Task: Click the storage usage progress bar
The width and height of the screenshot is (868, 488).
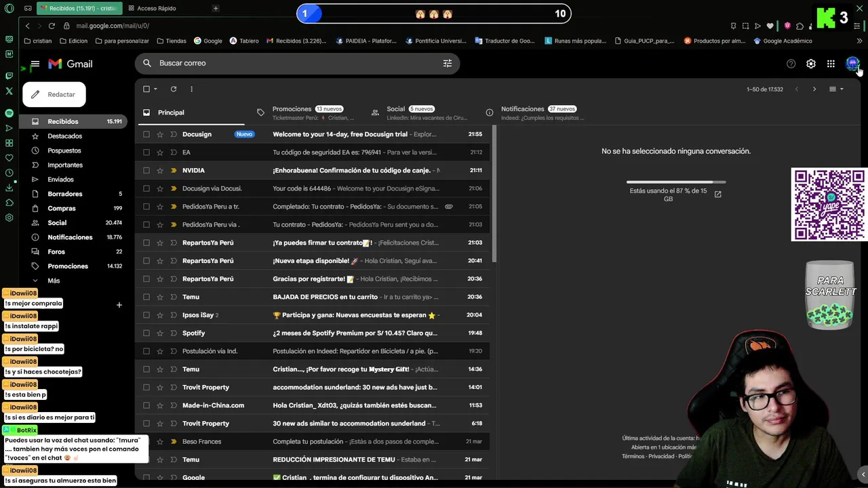Action: click(x=676, y=182)
